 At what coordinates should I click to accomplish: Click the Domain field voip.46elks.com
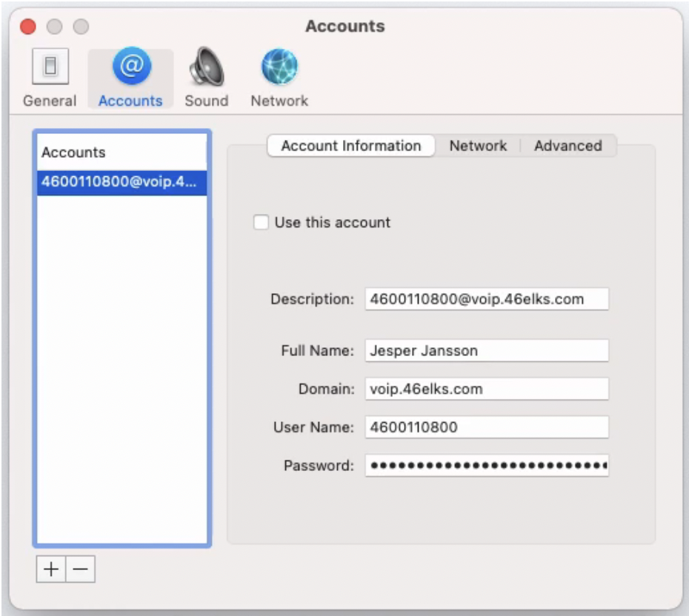click(x=486, y=389)
